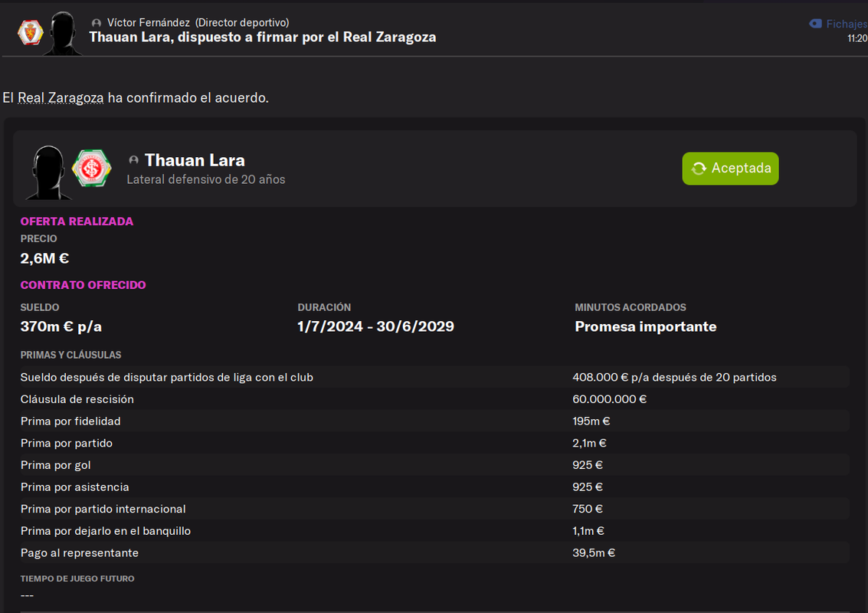
Task: Select the Prima por partido row
Action: point(434,443)
